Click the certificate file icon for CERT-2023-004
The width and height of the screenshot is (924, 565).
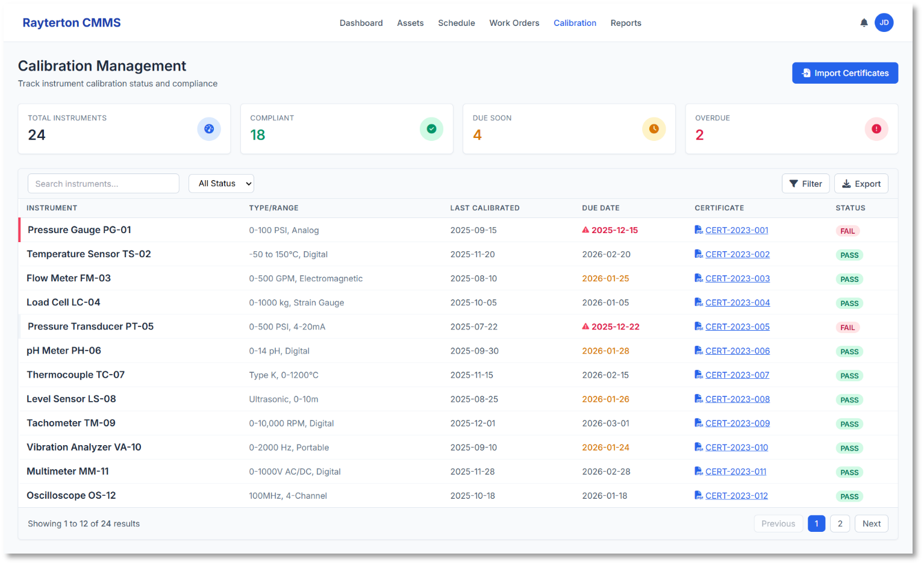click(698, 302)
